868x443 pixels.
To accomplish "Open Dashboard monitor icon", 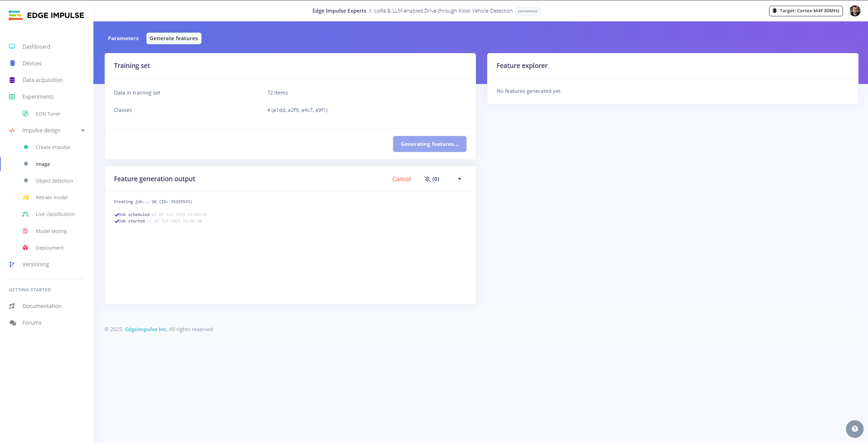I will 12,46.
